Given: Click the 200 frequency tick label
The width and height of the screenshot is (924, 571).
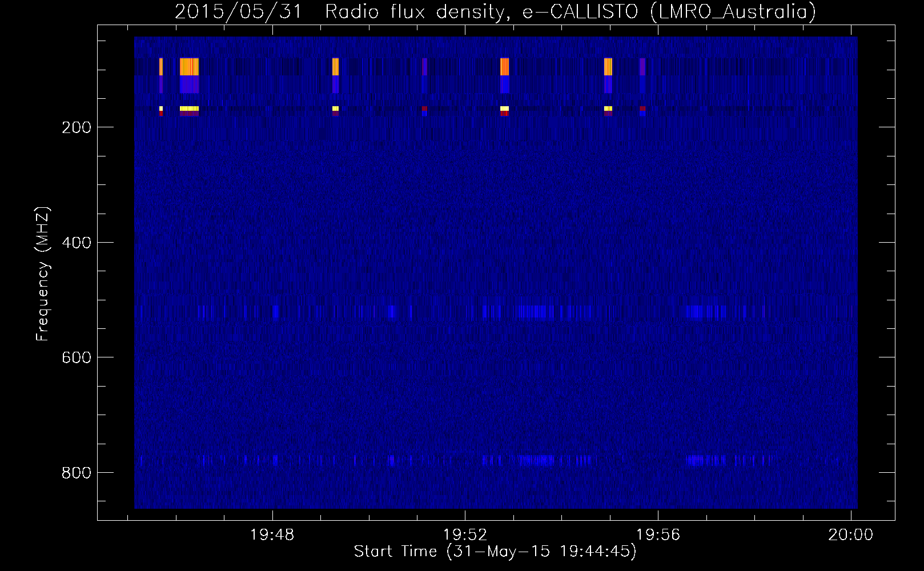Looking at the screenshot, I should click(x=77, y=127).
